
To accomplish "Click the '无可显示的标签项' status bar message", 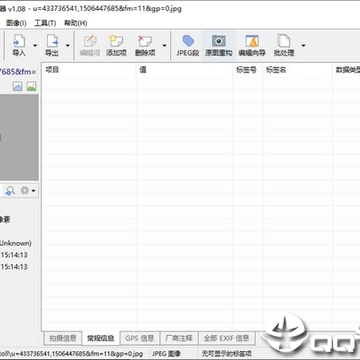I will click(x=227, y=354).
